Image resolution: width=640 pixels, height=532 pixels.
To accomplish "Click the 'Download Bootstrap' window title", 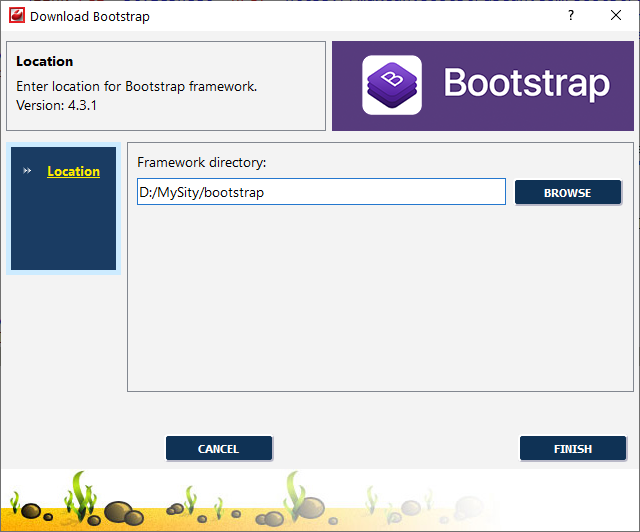I will 90,16.
